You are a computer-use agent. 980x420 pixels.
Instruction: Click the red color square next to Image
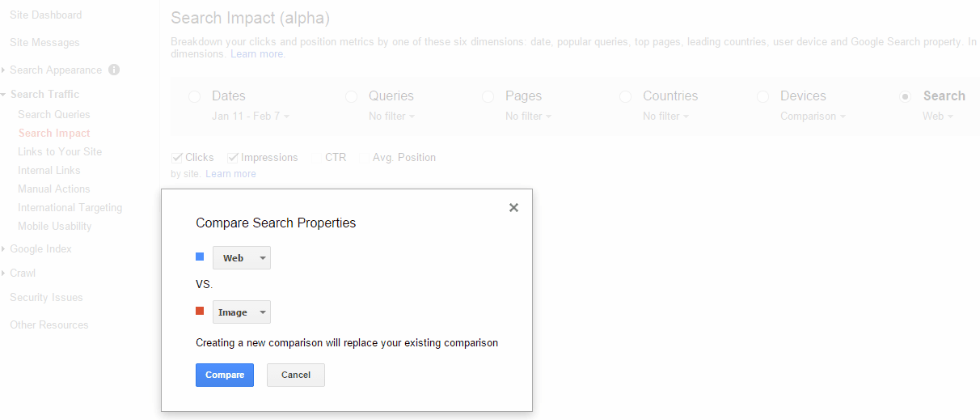click(200, 311)
